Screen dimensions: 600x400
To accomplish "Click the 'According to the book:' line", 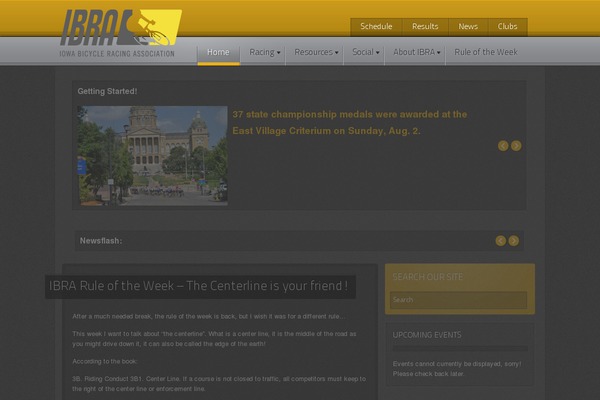I will 105,362.
